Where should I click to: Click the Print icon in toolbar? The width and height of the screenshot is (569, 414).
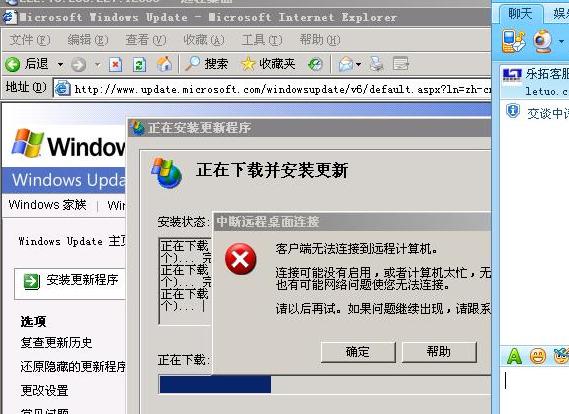[x=377, y=64]
